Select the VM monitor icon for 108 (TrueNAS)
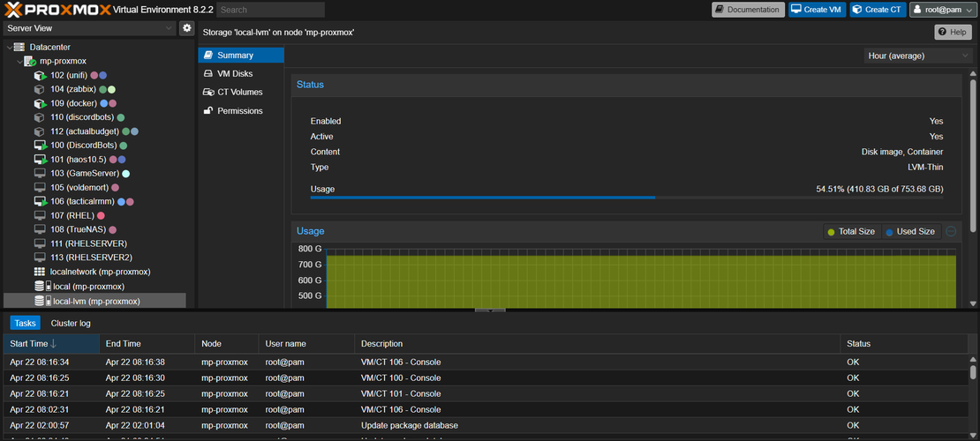 [x=40, y=230]
